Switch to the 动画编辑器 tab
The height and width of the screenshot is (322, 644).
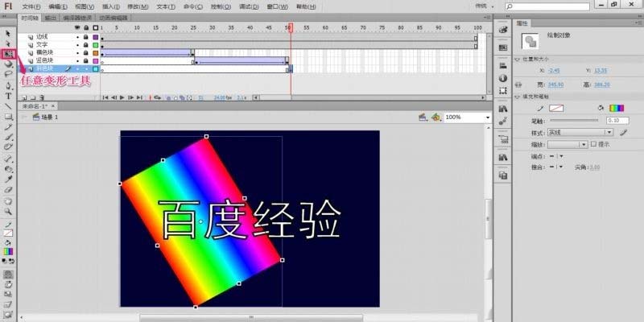[114, 18]
